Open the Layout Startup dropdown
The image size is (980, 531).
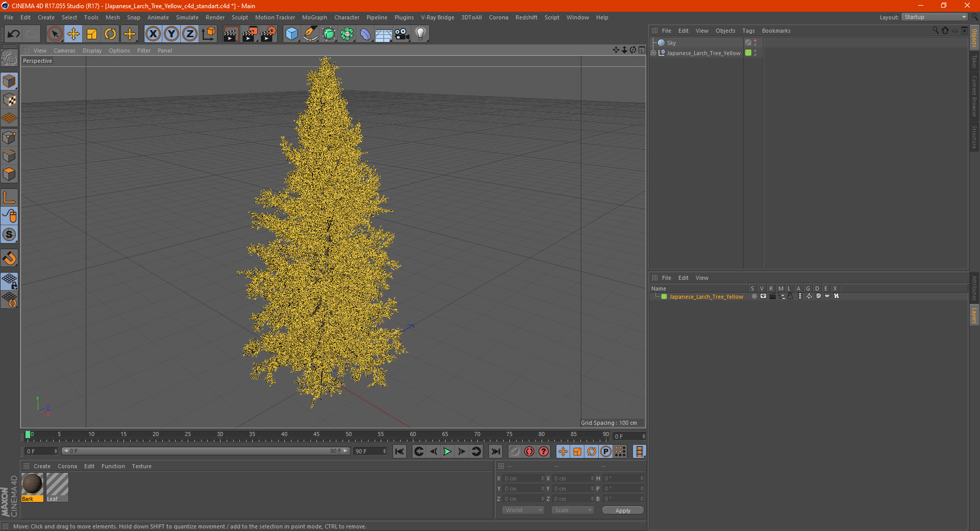pyautogui.click(x=935, y=17)
